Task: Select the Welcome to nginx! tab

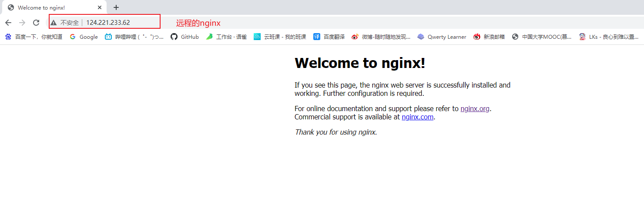Action: tap(54, 7)
